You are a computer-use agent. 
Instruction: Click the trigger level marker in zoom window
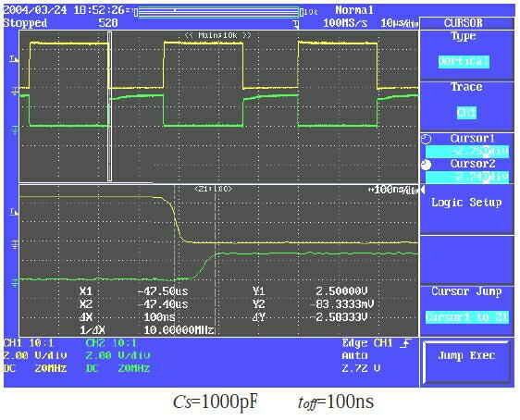pyautogui.click(x=14, y=212)
